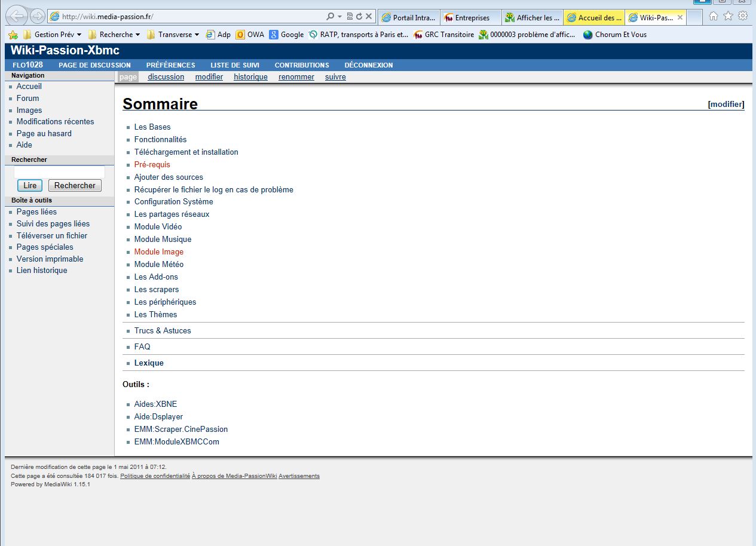
Task: Click the browser Forward arrow
Action: pyautogui.click(x=37, y=16)
